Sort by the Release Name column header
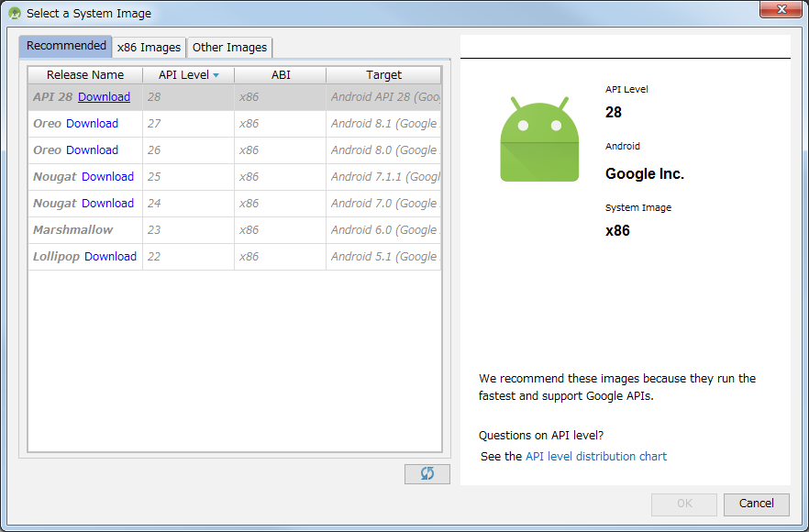 [85, 75]
